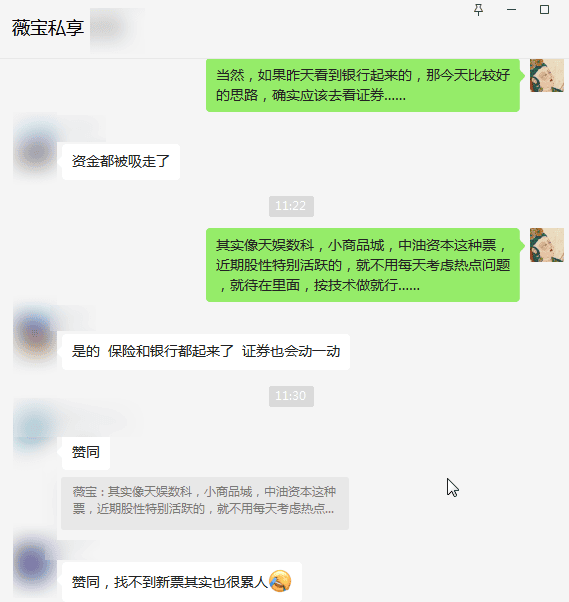Screen dimensions: 569x602
Task: Open the quoted 薇宝 reply preview
Action: 205,503
